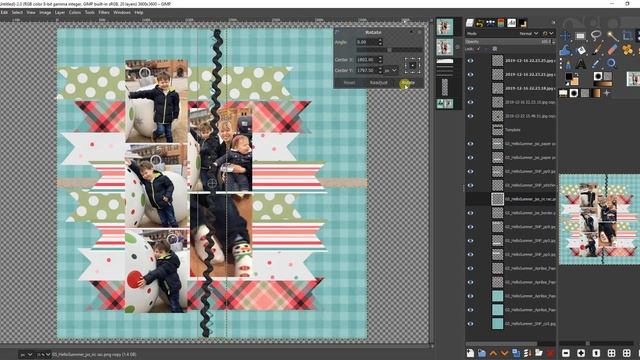Hide the 2019-12-16 22.23.18.jpg layer
The width and height of the screenshot is (640, 360).
[470, 88]
